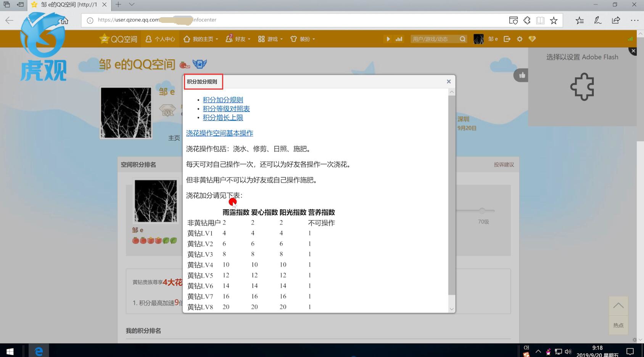Click the volume speaker tray icon

(568, 351)
